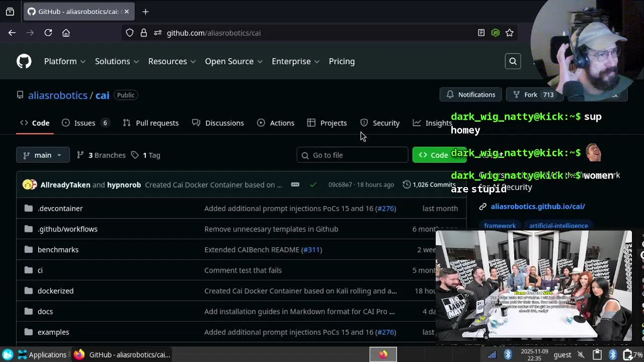
Task: Expand the Platform navigation dropdown
Action: click(x=65, y=61)
